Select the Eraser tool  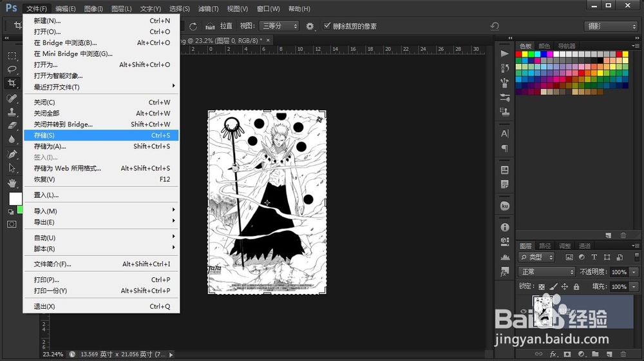pyautogui.click(x=12, y=126)
